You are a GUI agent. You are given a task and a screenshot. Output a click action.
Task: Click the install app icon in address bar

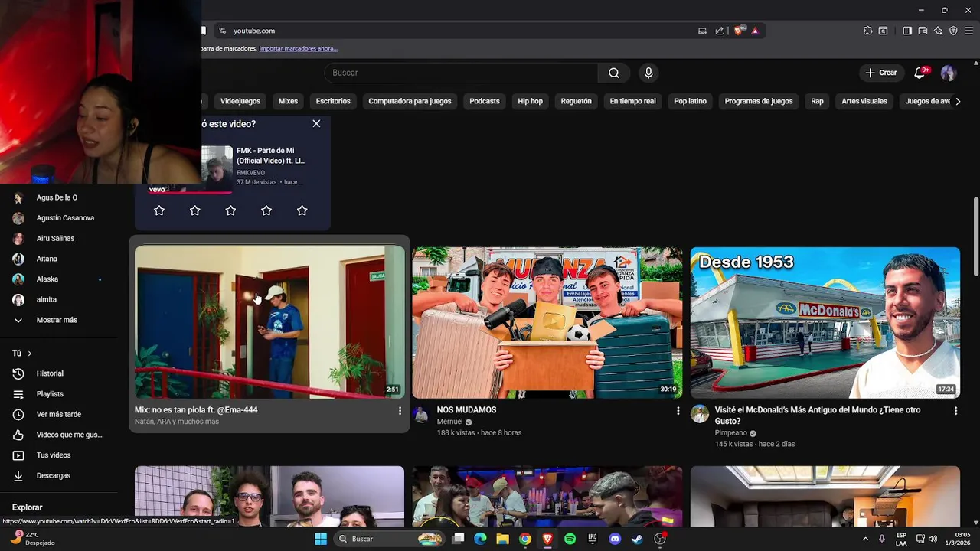click(702, 31)
